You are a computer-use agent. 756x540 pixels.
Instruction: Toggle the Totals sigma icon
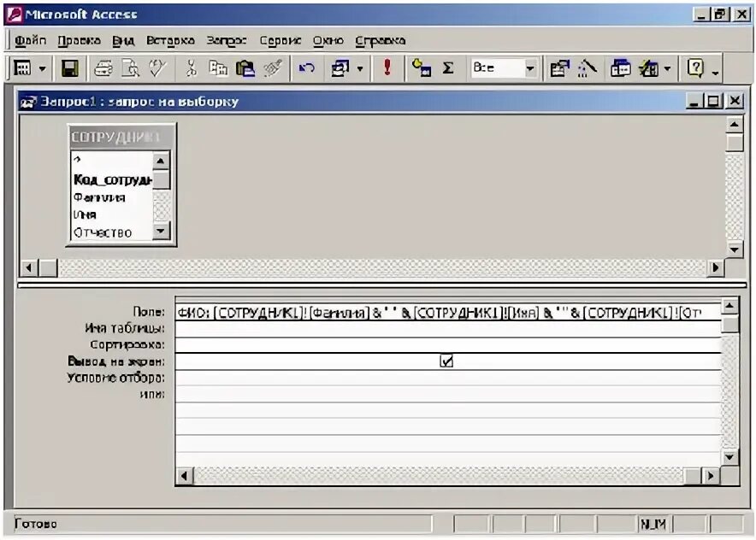[448, 68]
